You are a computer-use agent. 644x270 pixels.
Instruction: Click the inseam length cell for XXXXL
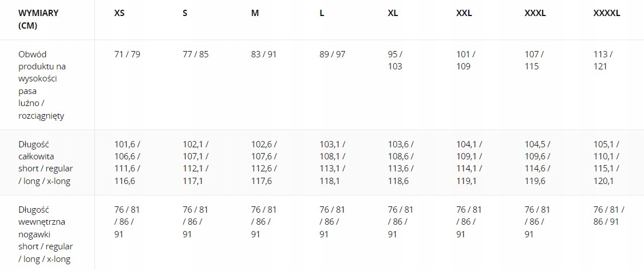[x=609, y=216]
